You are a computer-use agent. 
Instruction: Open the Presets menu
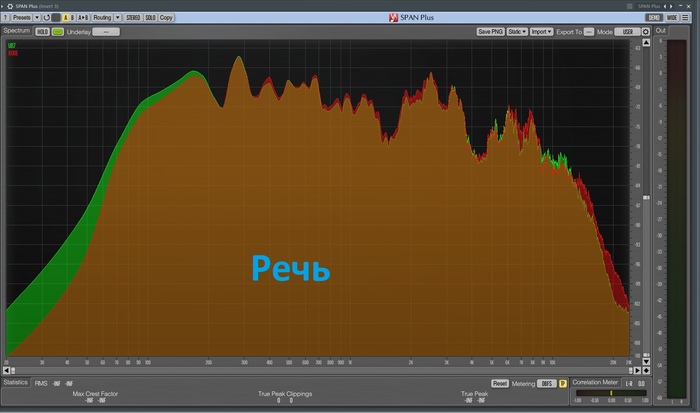21,18
